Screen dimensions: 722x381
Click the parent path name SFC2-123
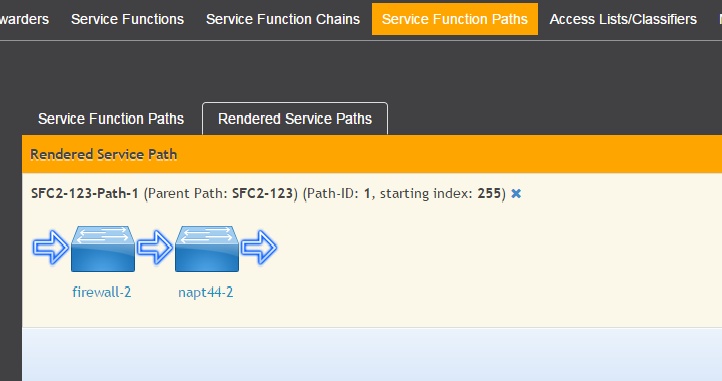tap(262, 193)
